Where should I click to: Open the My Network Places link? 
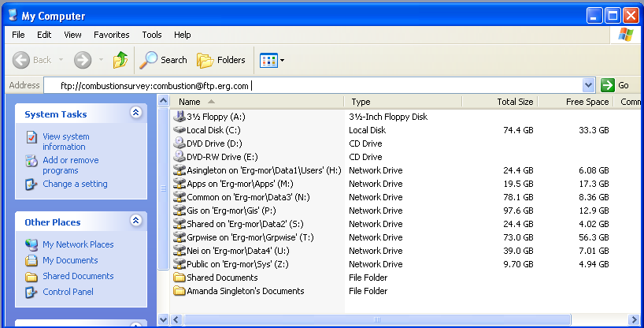(x=77, y=244)
